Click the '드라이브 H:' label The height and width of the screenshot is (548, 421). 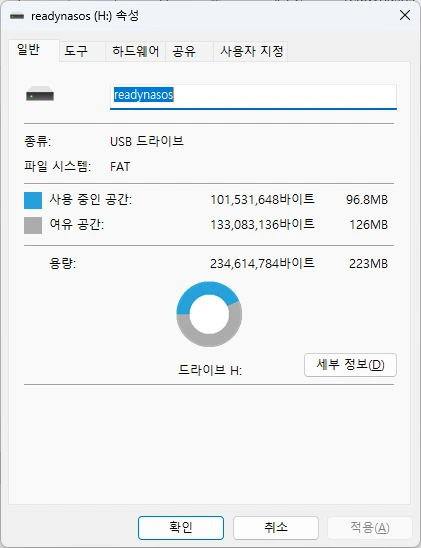pyautogui.click(x=210, y=370)
